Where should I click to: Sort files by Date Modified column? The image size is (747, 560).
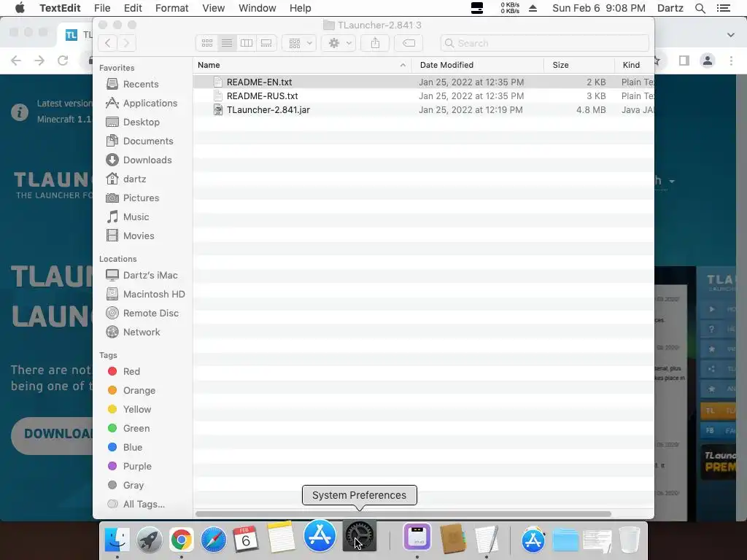pos(477,65)
